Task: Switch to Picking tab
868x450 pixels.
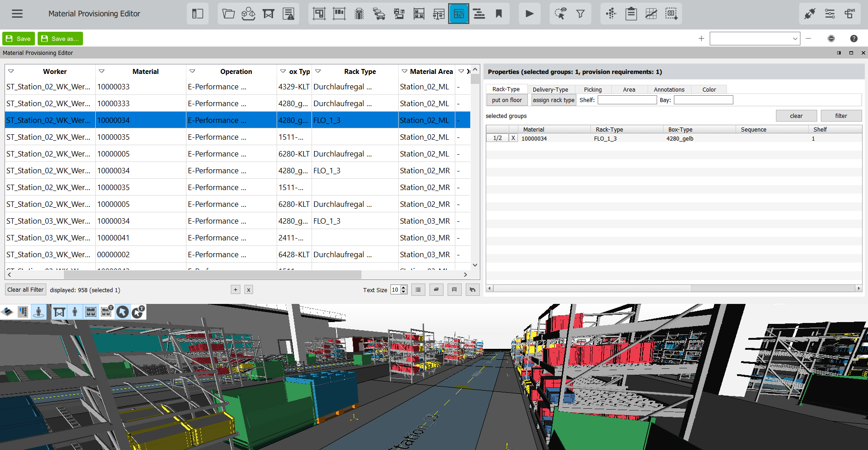Action: click(x=593, y=89)
